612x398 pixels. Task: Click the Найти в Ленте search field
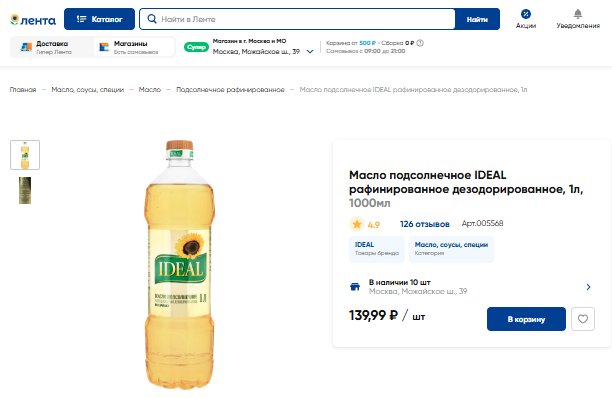coord(297,19)
